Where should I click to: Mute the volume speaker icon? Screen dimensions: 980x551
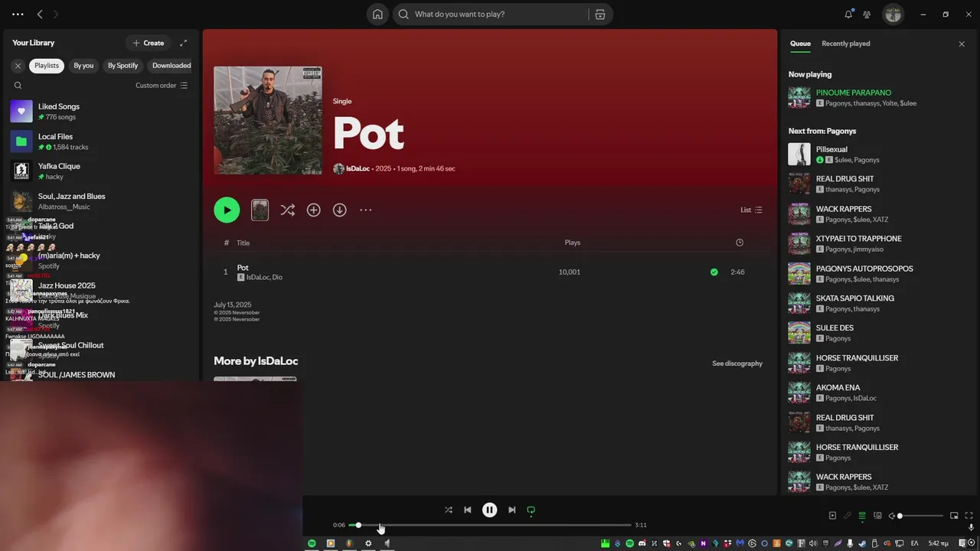point(892,516)
